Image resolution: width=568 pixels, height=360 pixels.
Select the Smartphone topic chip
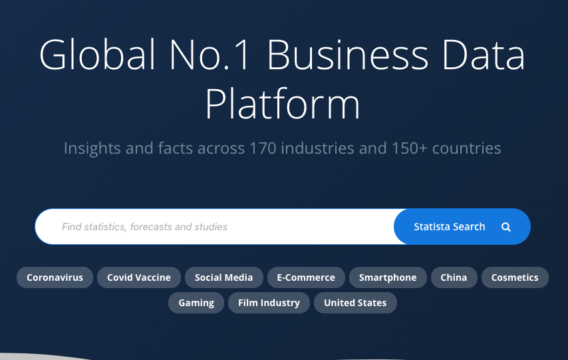388,277
